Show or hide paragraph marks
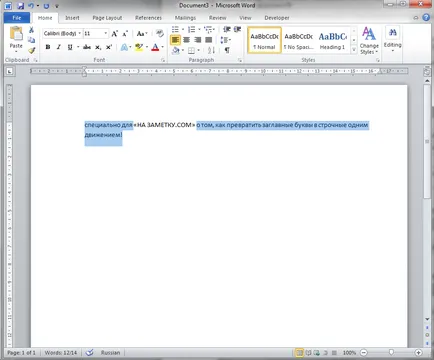 (227, 50)
